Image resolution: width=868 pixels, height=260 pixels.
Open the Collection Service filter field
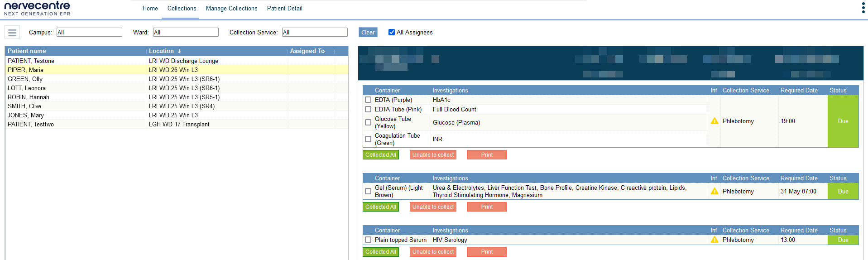coord(315,32)
